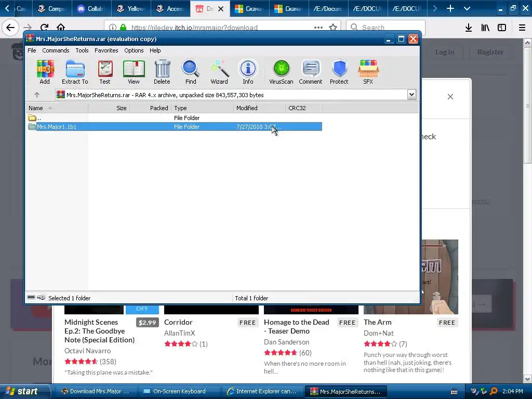Screen dimensions: 532x399
Task: Click the key icon in WinRAR status bar
Action: [41, 298]
